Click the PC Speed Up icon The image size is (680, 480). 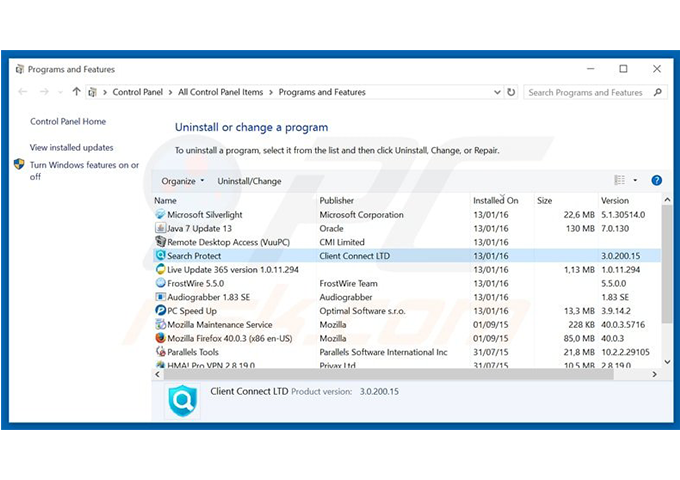pos(160,310)
